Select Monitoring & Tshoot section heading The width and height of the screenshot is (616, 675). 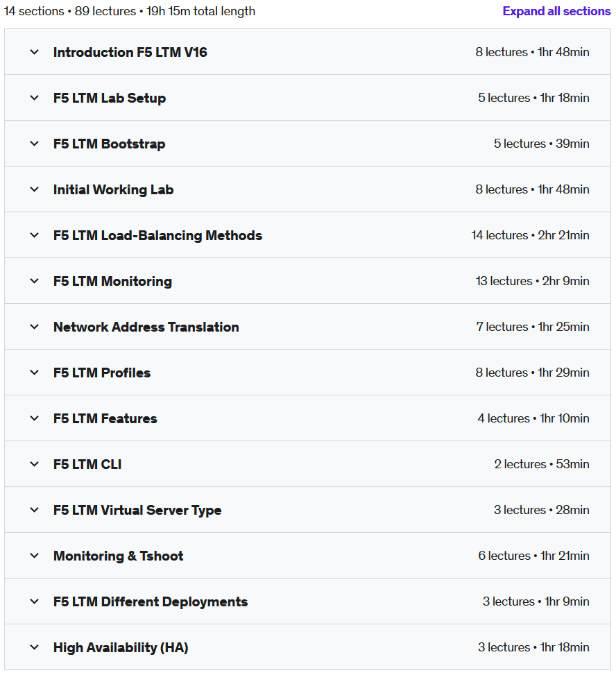pyautogui.click(x=119, y=556)
